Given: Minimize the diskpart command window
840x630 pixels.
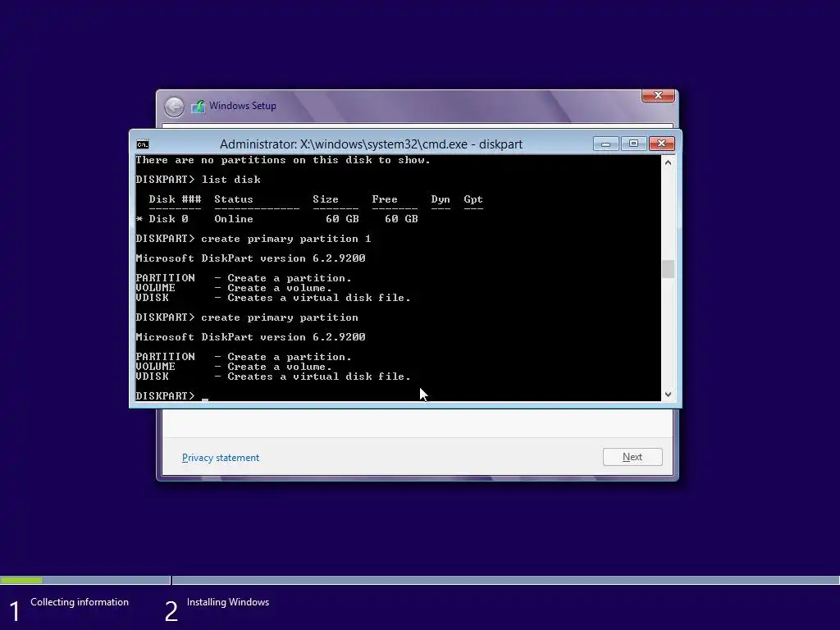Looking at the screenshot, I should (606, 144).
